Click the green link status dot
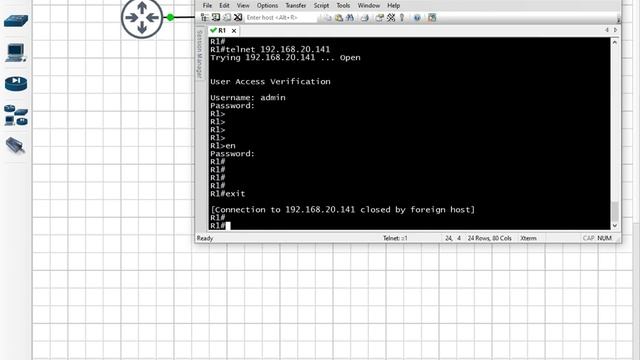Viewport: 640px width, 360px height. (x=171, y=17)
